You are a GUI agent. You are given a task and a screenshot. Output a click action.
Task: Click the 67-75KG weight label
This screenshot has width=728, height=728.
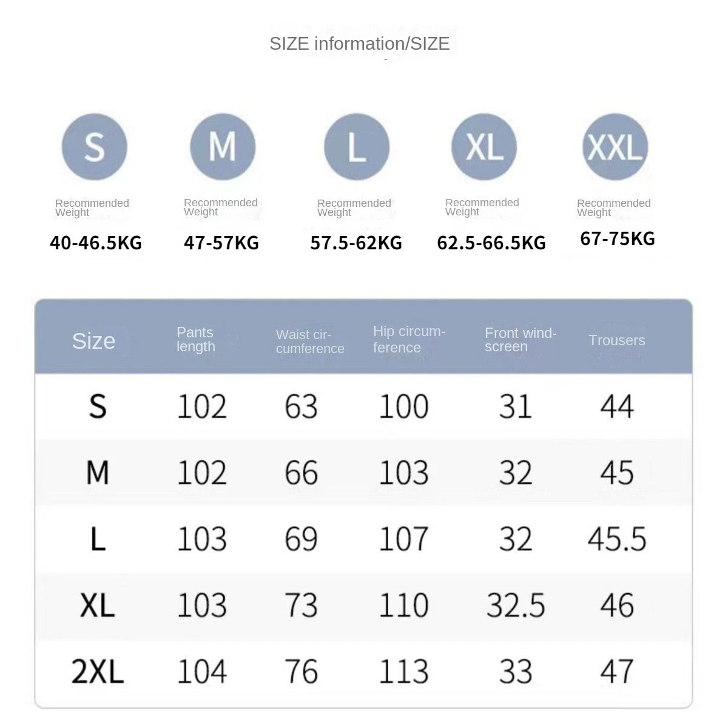point(618,238)
